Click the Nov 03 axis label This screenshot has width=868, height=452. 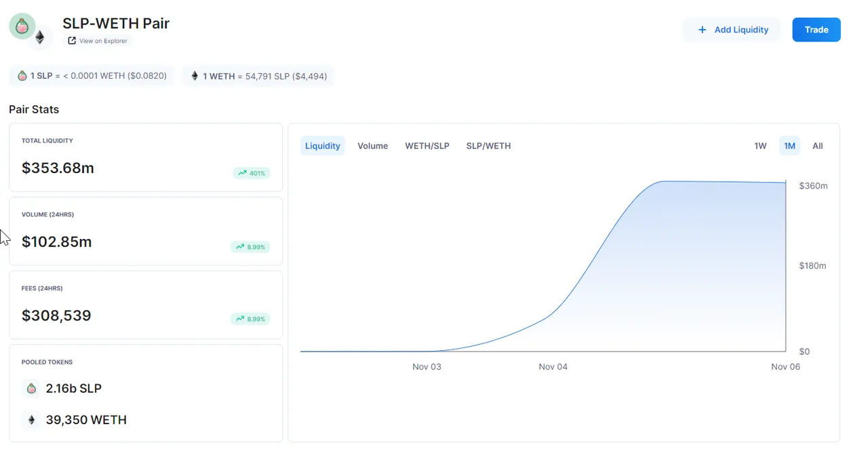[x=427, y=366]
